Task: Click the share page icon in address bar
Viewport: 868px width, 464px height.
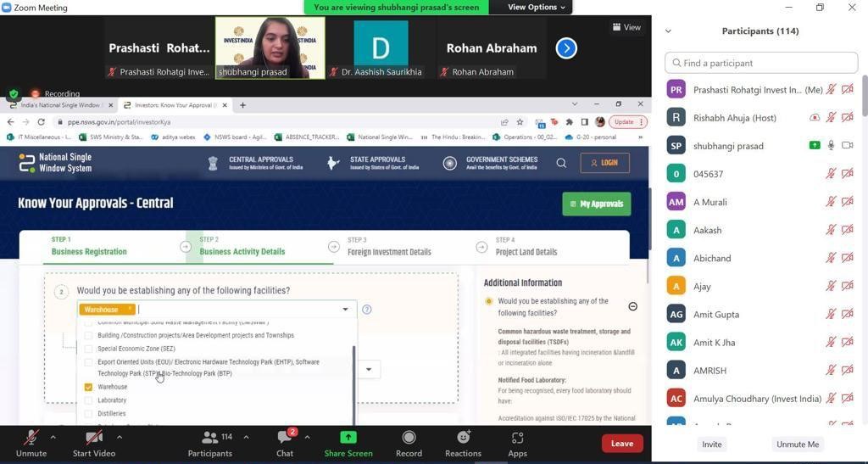Action: 504,122
